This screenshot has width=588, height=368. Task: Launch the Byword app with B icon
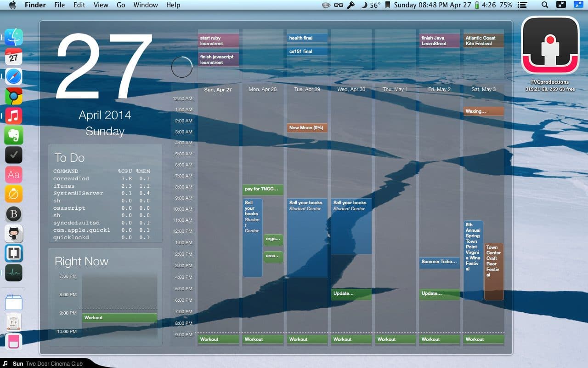tap(14, 214)
